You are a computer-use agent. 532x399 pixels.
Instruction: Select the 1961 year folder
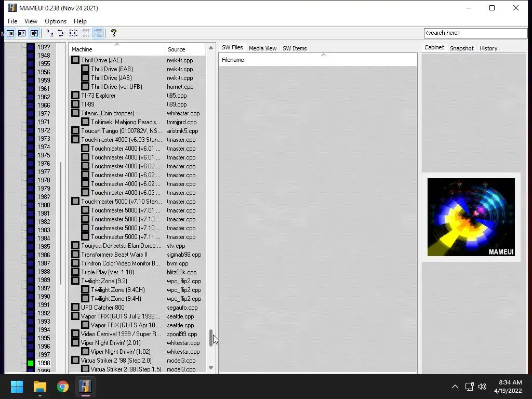point(44,88)
